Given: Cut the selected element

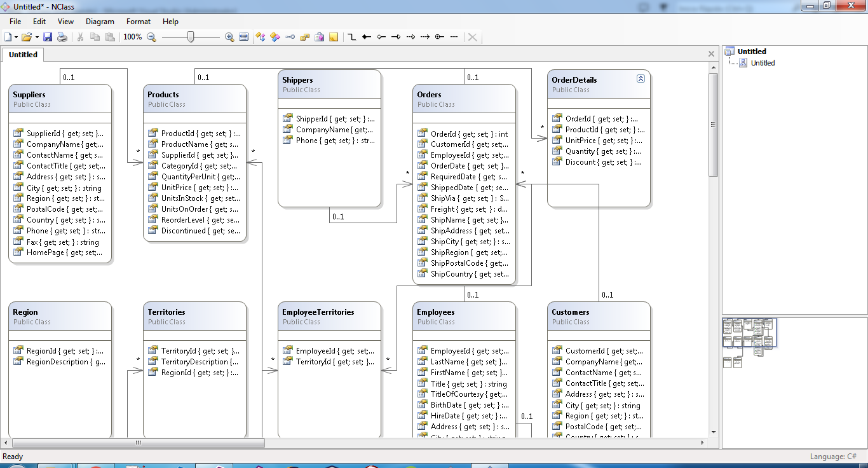Looking at the screenshot, I should (81, 37).
